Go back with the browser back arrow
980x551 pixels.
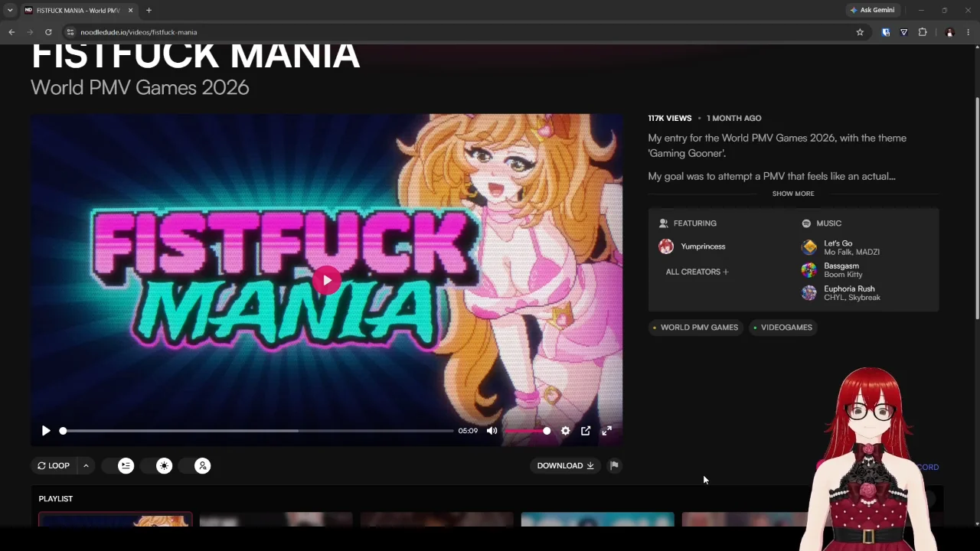coord(11,32)
